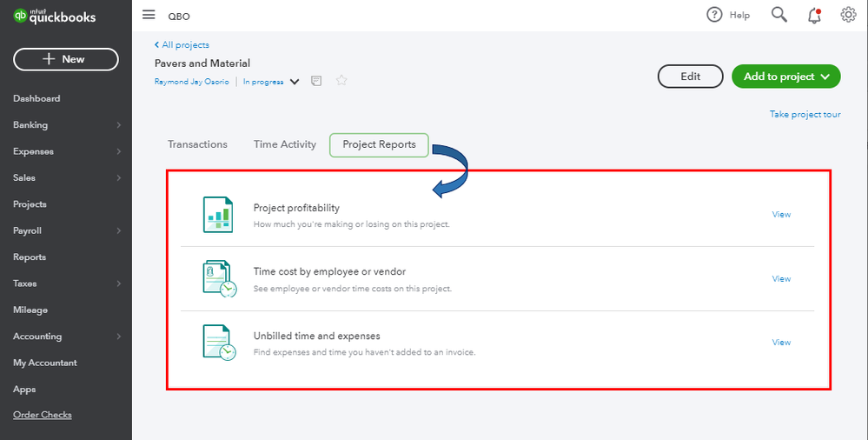
Task: Open the Help question mark icon
Action: tap(714, 15)
